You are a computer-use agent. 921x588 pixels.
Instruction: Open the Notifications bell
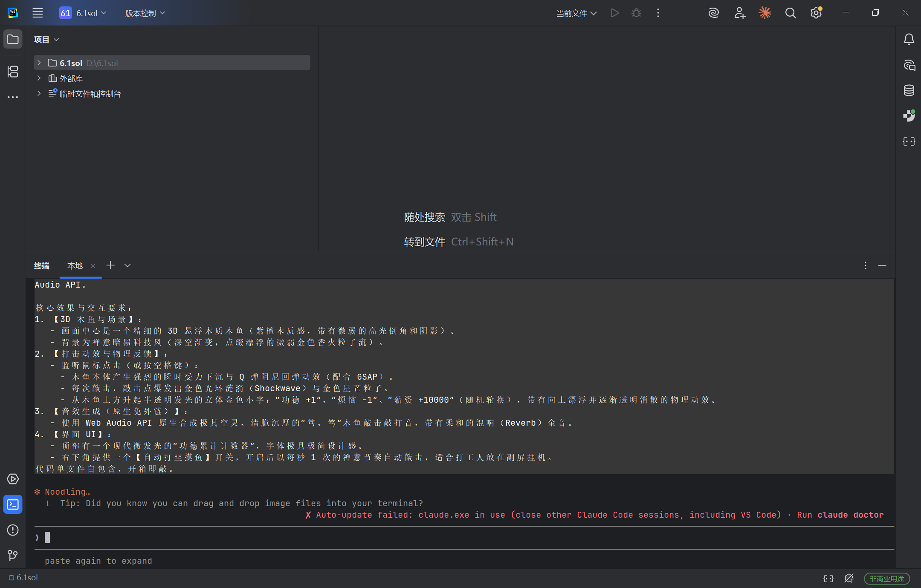tap(909, 40)
